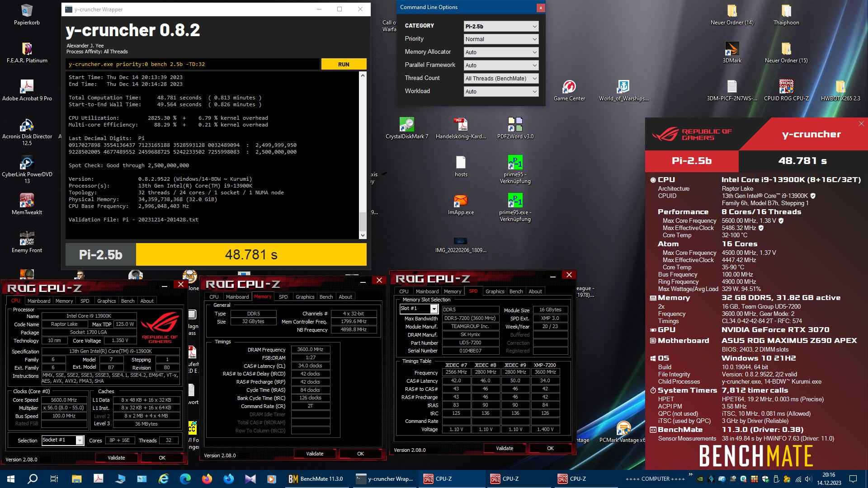Click the y-cruncher output scrollbar thumb
Screen dimensions: 868x488
pos(363,221)
